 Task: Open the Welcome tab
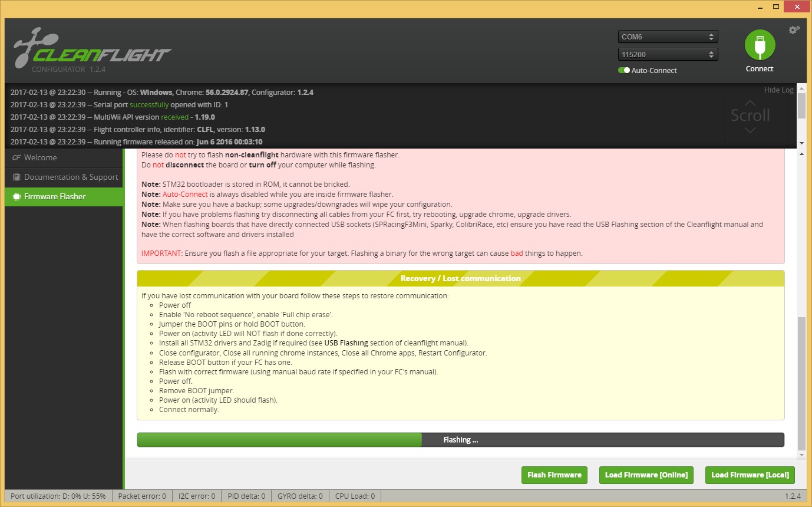(x=64, y=157)
